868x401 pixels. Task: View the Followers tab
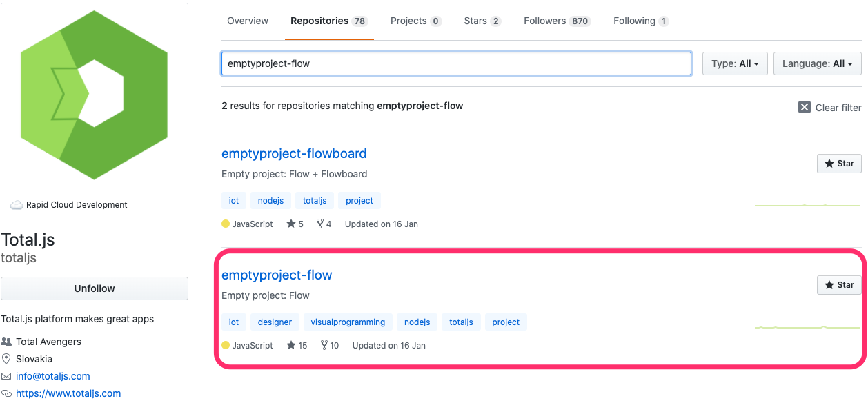click(558, 21)
